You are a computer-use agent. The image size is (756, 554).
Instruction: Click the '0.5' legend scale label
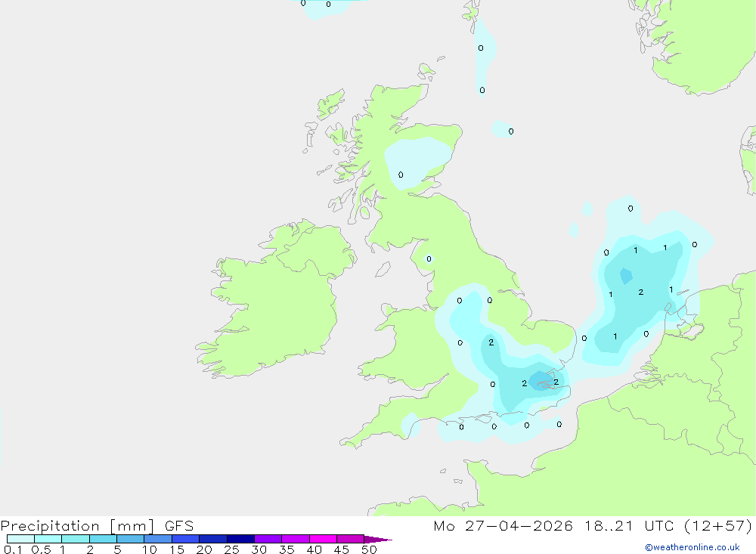click(x=41, y=549)
